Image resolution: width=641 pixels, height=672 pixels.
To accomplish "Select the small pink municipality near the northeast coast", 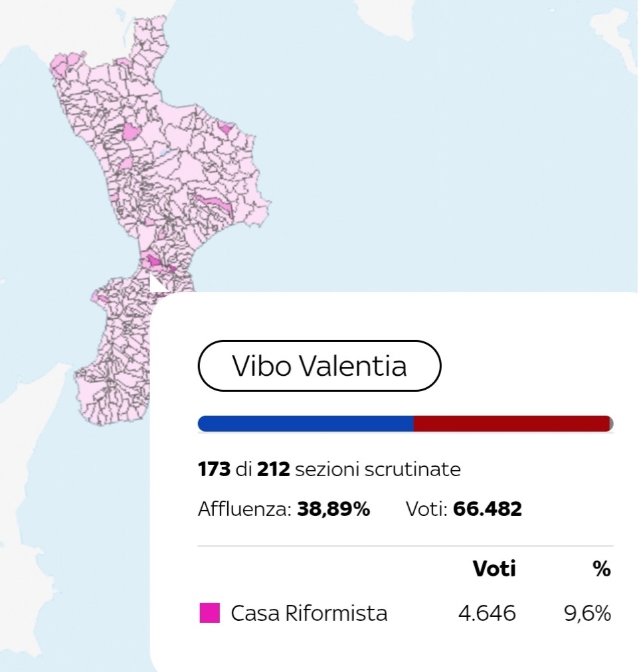I will [x=226, y=127].
